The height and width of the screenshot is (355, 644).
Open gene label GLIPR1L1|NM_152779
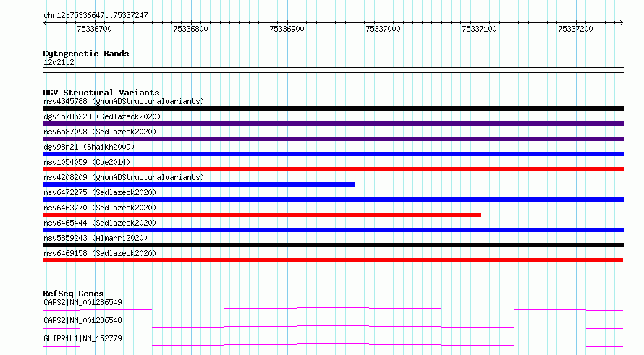point(82,338)
